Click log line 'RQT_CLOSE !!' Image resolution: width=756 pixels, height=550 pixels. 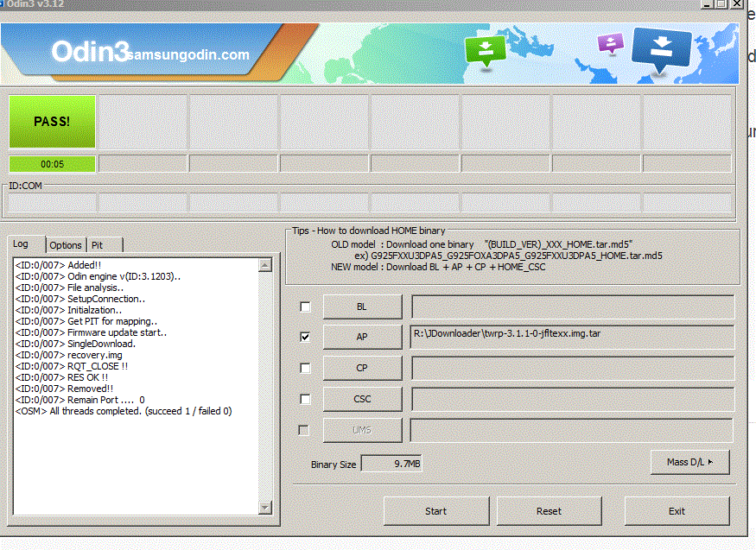[x=72, y=366]
